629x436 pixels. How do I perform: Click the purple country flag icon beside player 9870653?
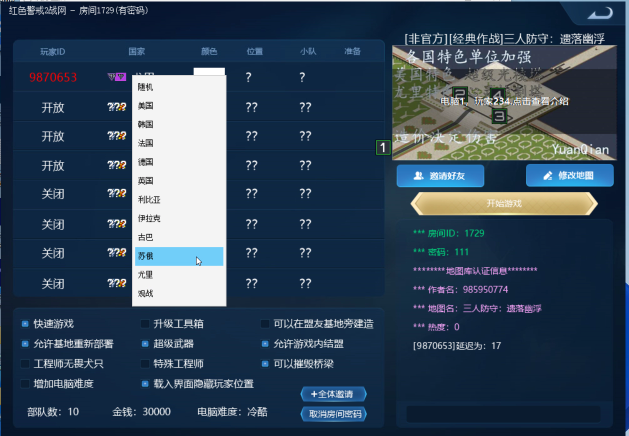[x=116, y=76]
